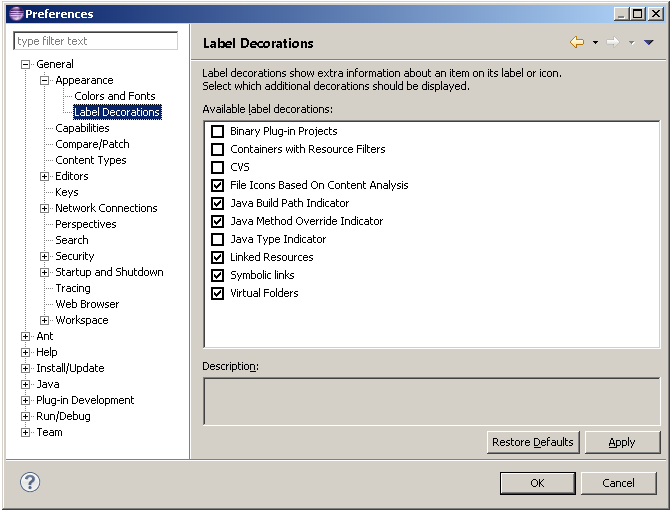Image resolution: width=672 pixels, height=512 pixels.
Task: Click the forward navigation arrow icon
Action: pyautogui.click(x=613, y=42)
